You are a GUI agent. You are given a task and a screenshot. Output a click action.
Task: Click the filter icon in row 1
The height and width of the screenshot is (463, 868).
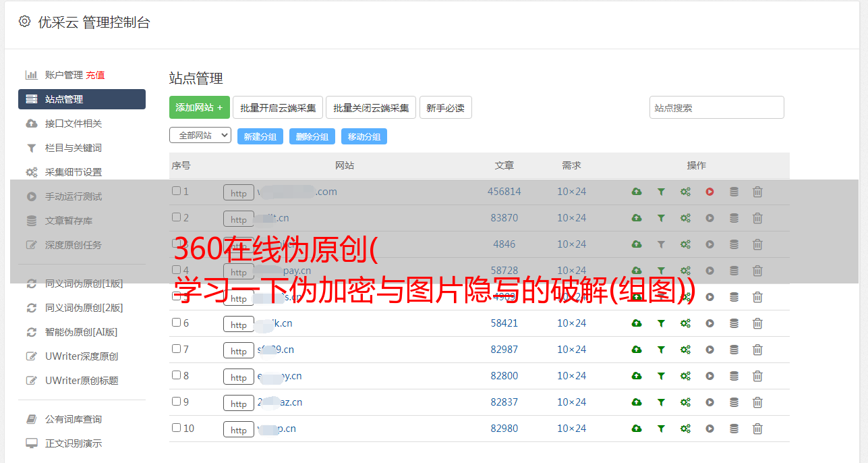pyautogui.click(x=661, y=192)
